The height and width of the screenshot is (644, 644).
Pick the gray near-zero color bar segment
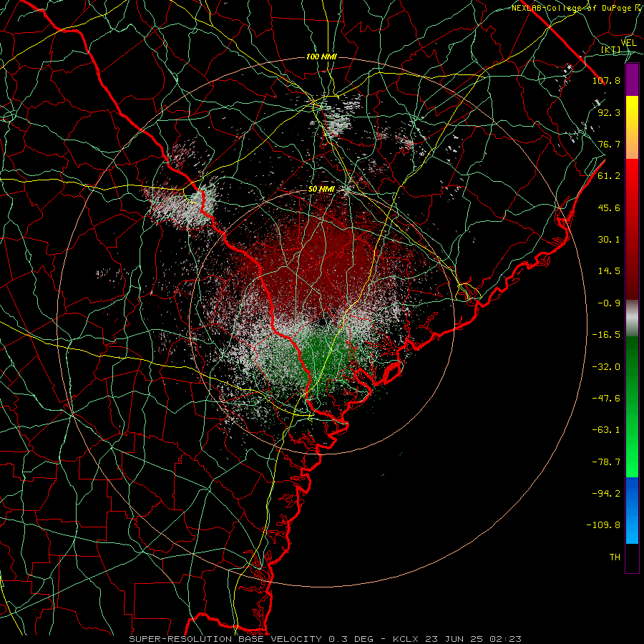[x=632, y=318]
